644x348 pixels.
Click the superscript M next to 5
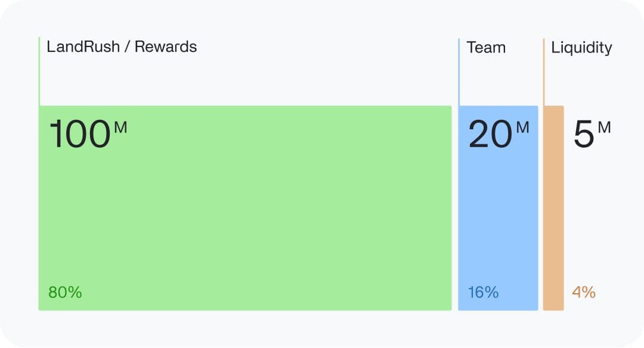click(x=604, y=127)
